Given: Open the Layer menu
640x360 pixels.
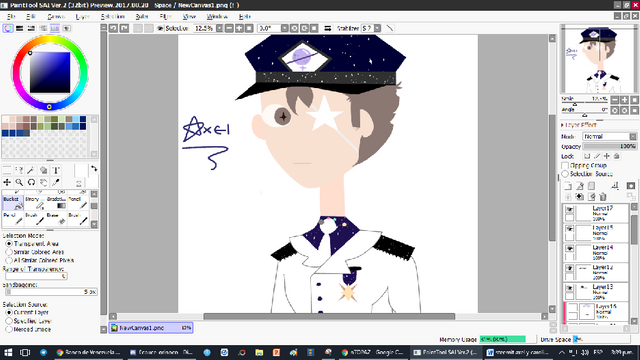Looking at the screenshot, I should click(x=82, y=16).
